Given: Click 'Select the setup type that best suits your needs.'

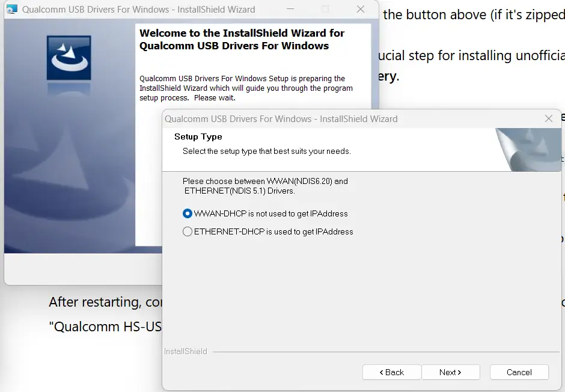Looking at the screenshot, I should coord(267,152).
